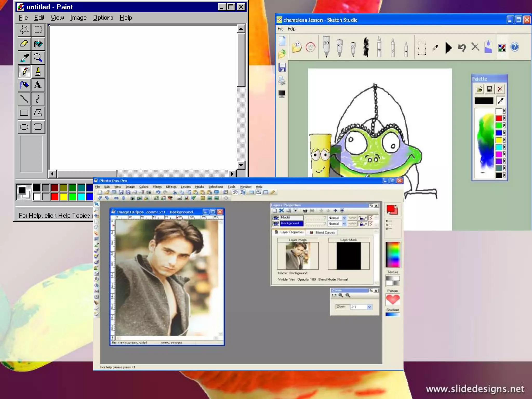This screenshot has width=532, height=399.
Task: Open the Image menu in Paint
Action: click(78, 18)
